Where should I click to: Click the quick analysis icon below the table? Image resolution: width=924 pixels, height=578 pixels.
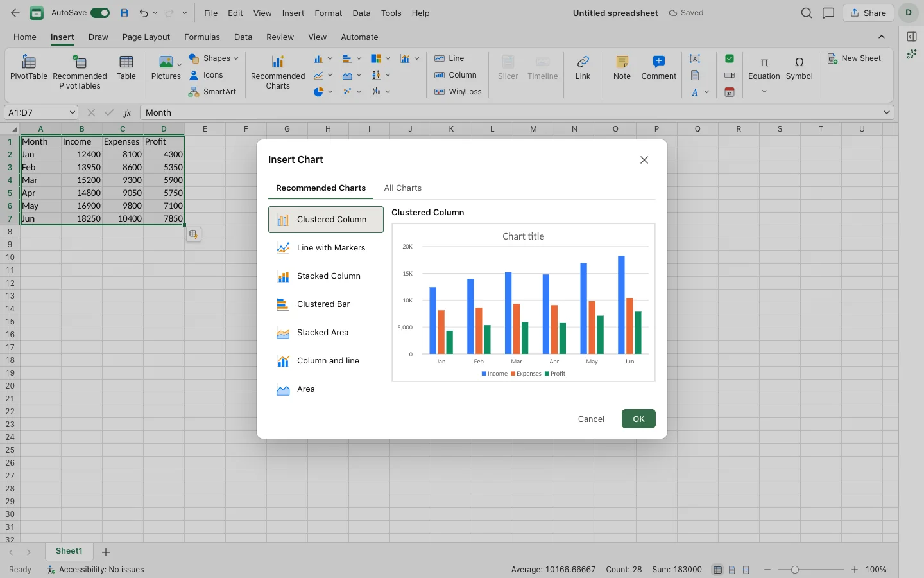193,234
